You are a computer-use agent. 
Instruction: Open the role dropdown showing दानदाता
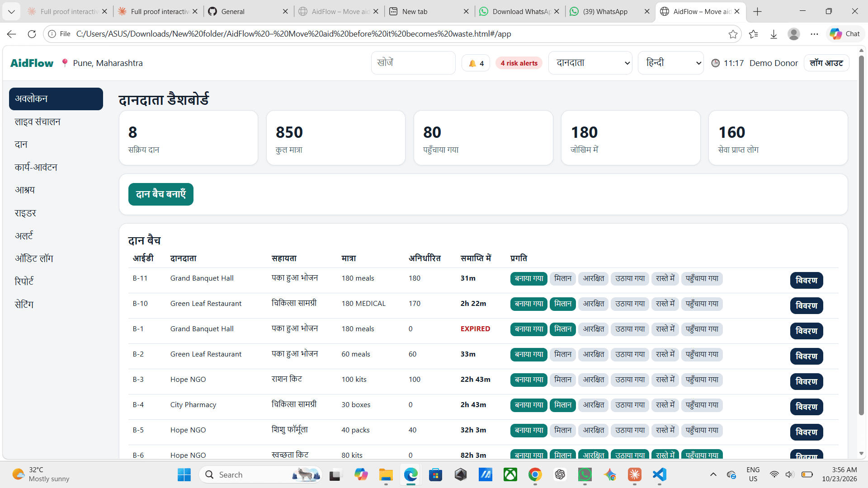[590, 63]
